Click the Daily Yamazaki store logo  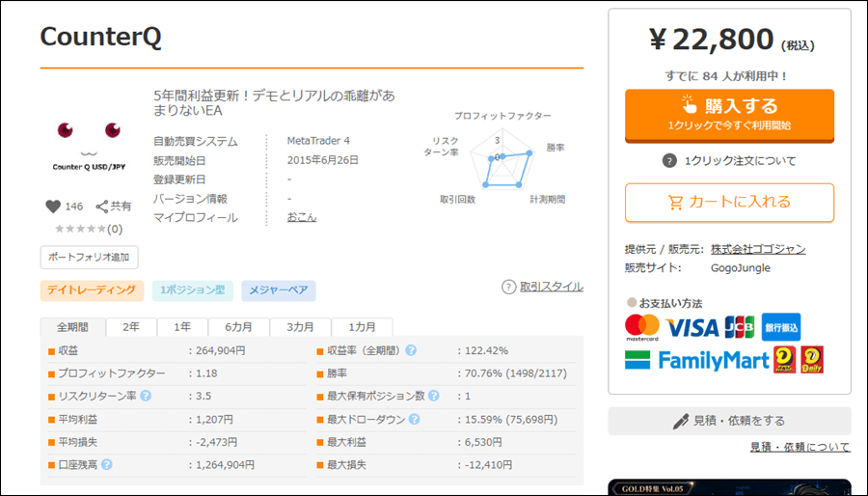tap(812, 359)
